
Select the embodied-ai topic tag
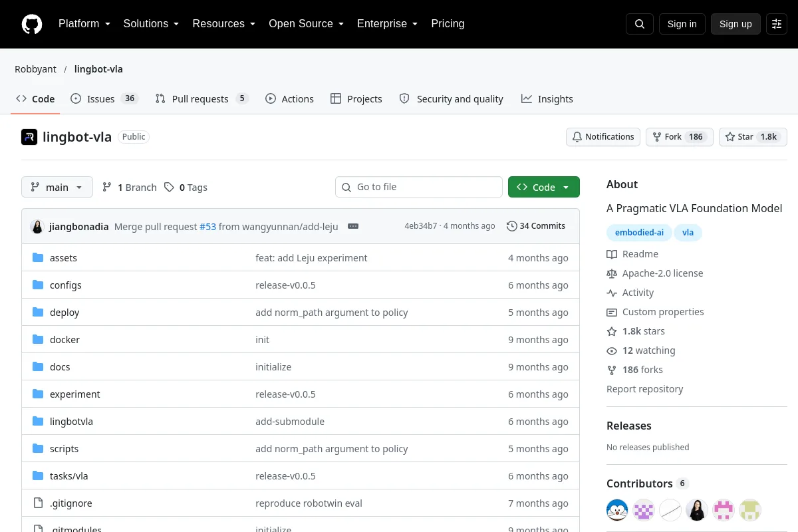[x=639, y=233]
